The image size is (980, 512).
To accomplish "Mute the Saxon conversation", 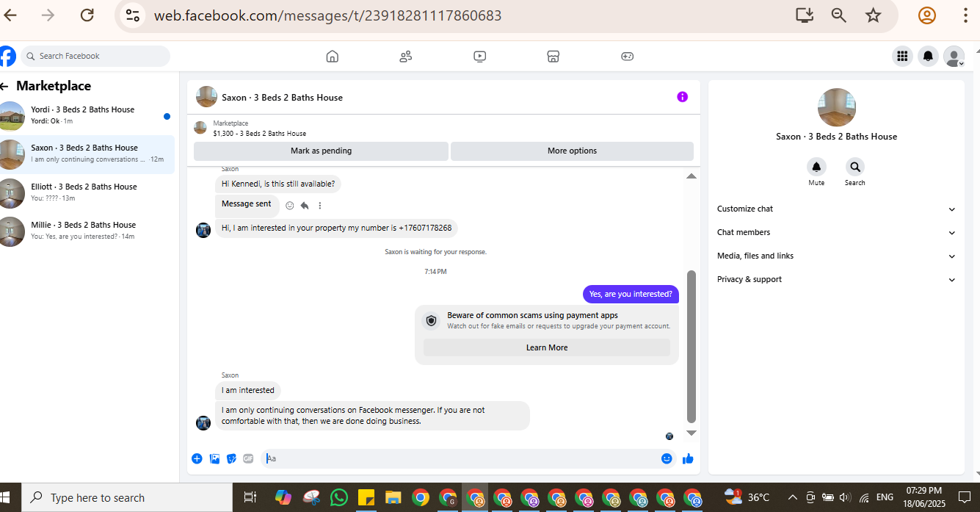I will [x=816, y=167].
